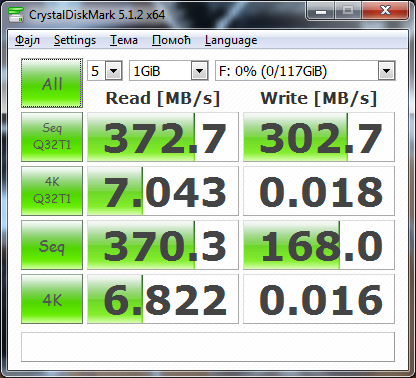Click the 4K Q32T1 write result 0.018
The height and width of the screenshot is (378, 416).
click(x=319, y=191)
